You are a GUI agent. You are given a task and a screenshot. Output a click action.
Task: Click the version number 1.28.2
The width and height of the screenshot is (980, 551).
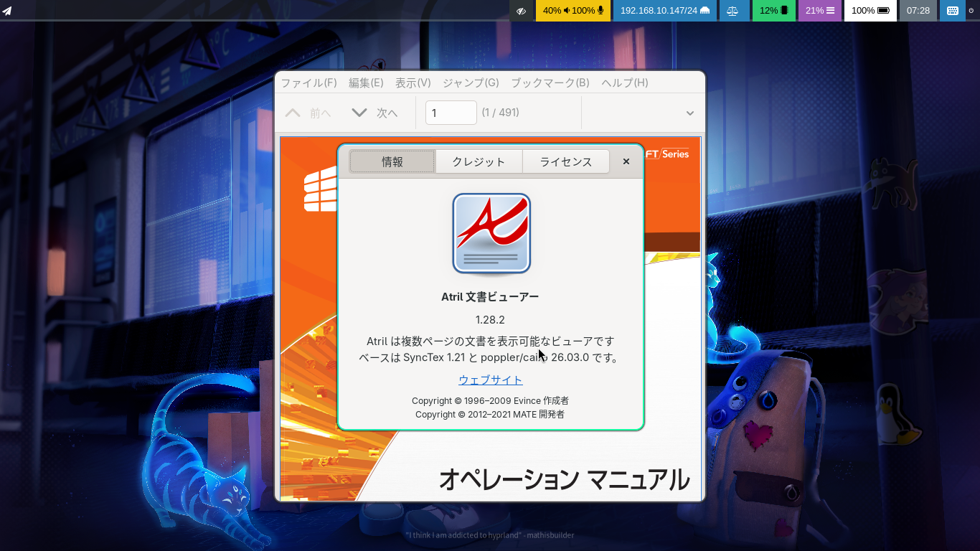click(x=491, y=319)
